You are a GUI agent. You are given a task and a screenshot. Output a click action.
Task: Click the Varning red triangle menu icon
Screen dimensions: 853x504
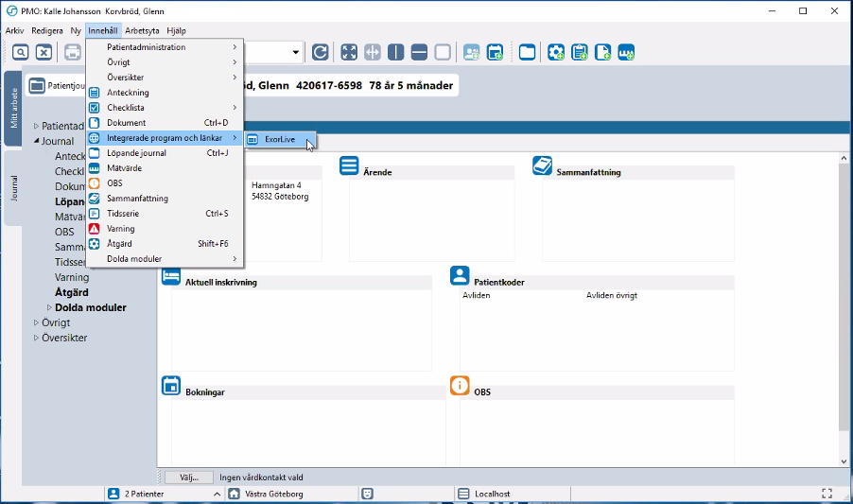[x=95, y=229]
